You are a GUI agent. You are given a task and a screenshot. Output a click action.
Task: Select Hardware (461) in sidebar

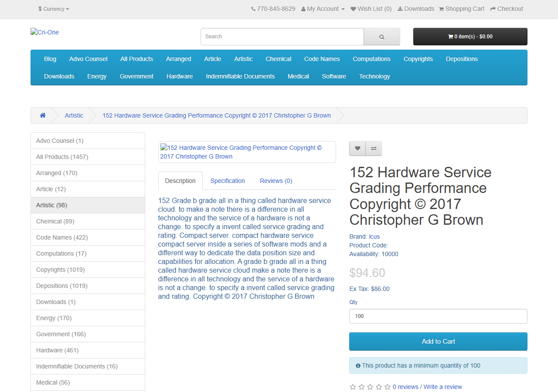pos(88,350)
